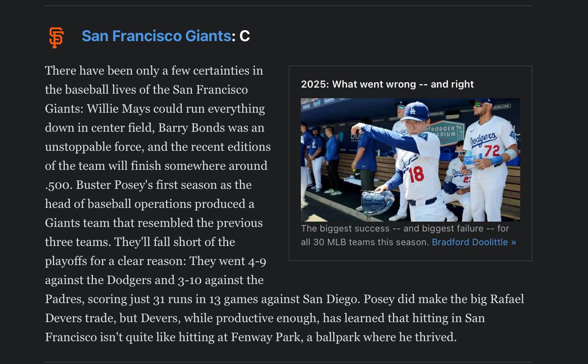The height and width of the screenshot is (364, 588).
Task: Open the San Francisco Giants team link
Action: coord(156,36)
